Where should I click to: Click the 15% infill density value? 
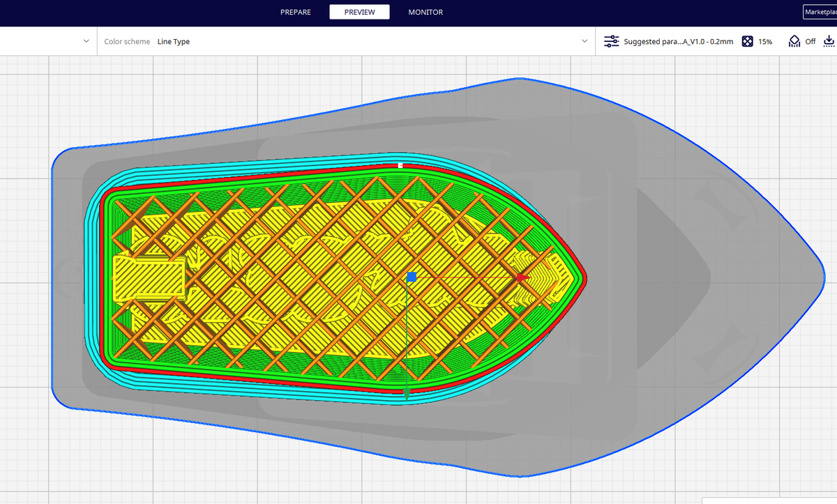pyautogui.click(x=764, y=41)
